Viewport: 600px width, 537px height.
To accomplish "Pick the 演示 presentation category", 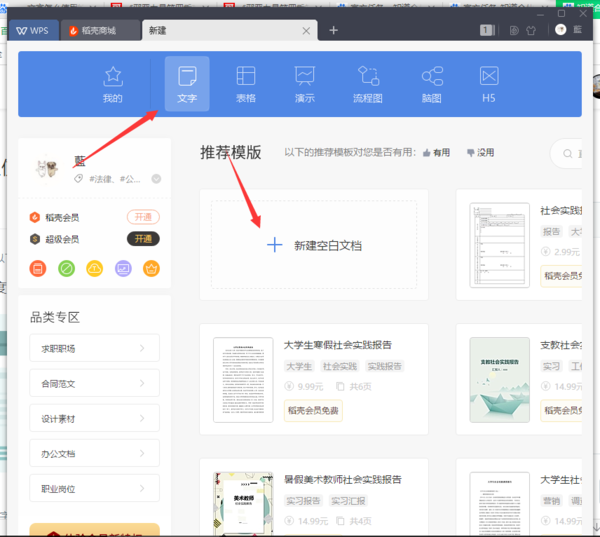I will click(305, 84).
